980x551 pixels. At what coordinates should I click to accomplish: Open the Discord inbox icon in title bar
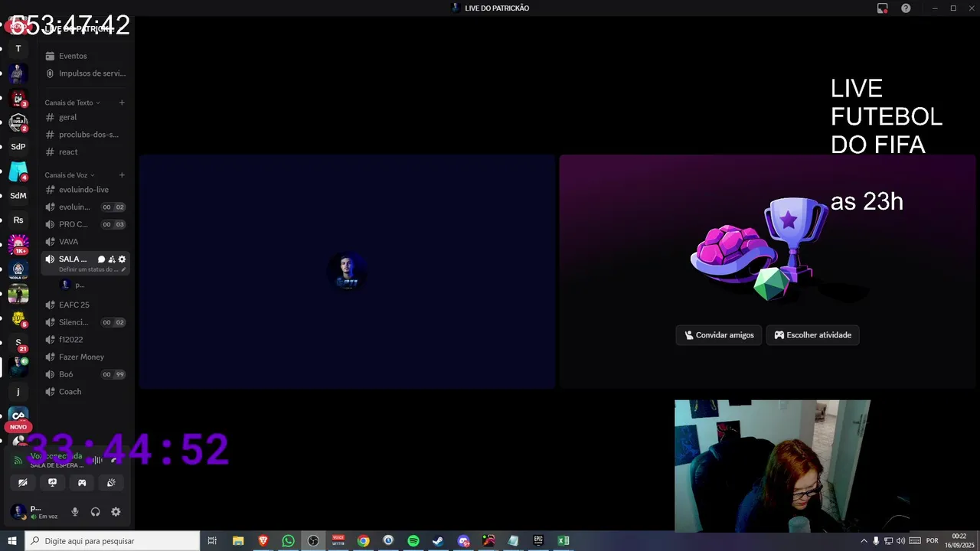click(x=883, y=8)
